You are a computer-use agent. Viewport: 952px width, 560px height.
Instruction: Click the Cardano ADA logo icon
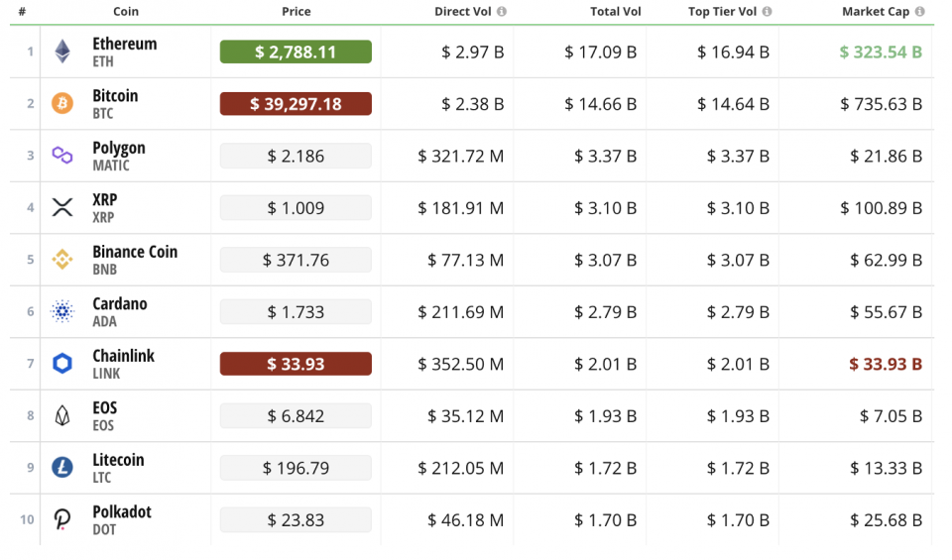coord(62,311)
